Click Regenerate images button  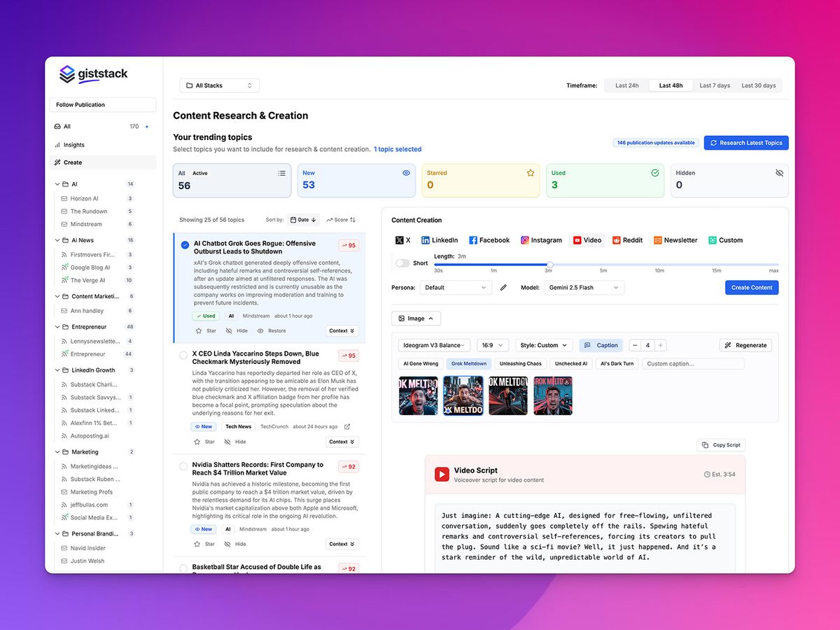746,345
